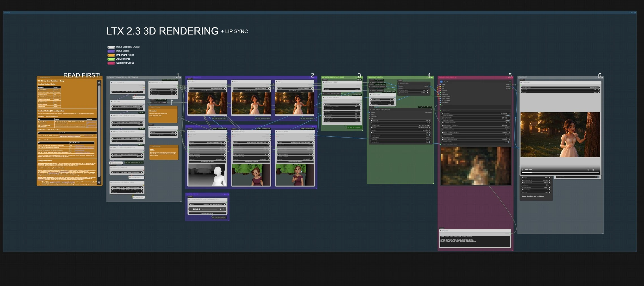Viewport: 644px width, 286px height.
Task: Click the Set_MouthMask node
Action: 355,127
